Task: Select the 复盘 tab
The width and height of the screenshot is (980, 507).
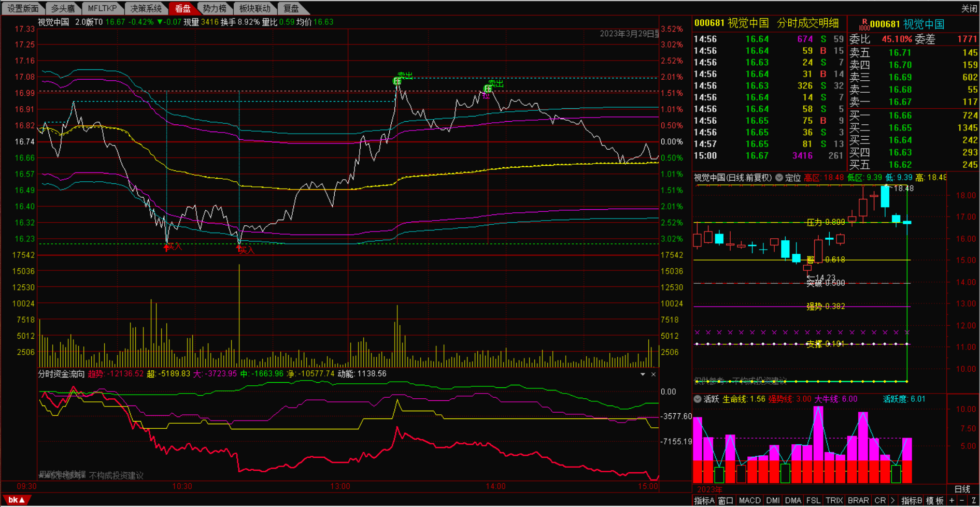Action: tap(291, 8)
